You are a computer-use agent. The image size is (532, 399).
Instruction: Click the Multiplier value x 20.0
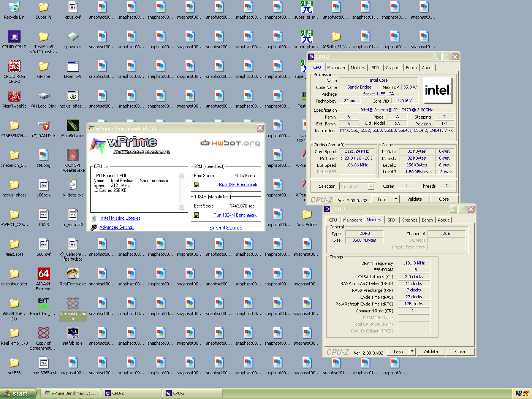[x=356, y=158]
